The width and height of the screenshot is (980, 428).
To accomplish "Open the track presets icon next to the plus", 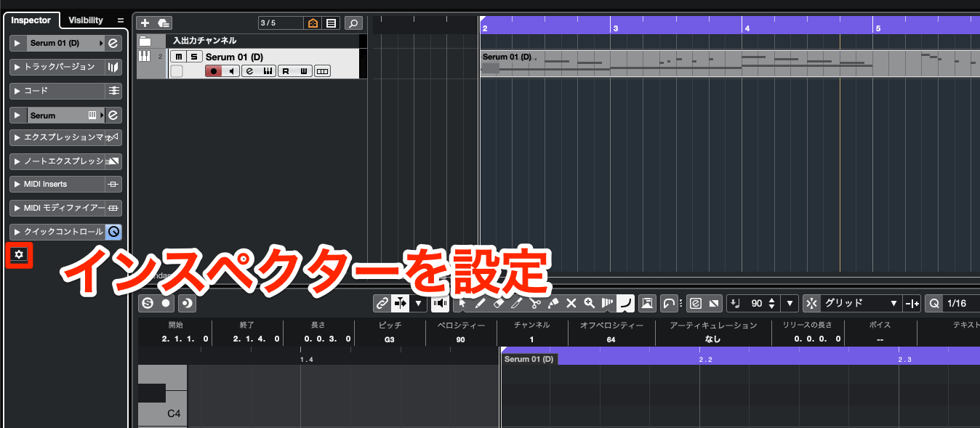I will 163,23.
